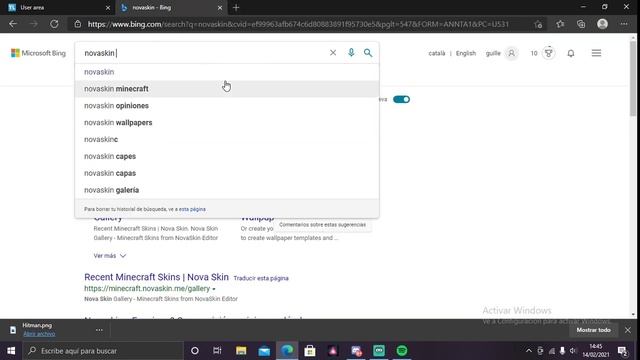Choose the 'novaskin capas' suggestion
The image size is (640, 360).
coord(227,173)
